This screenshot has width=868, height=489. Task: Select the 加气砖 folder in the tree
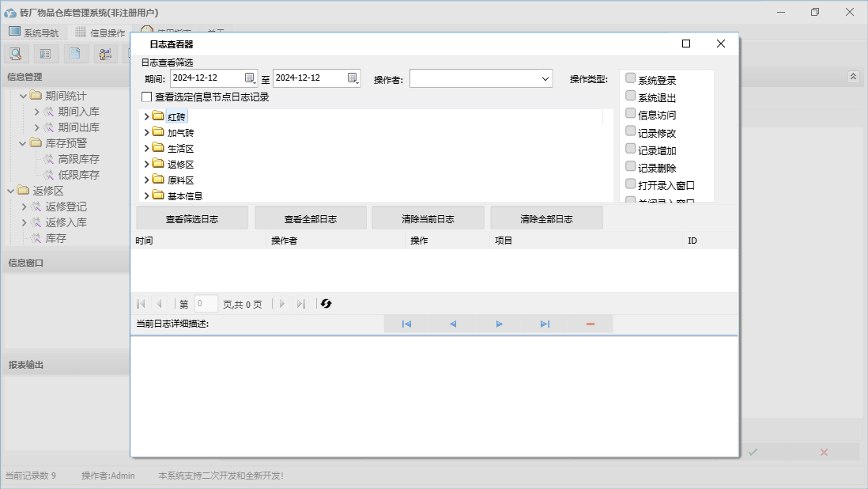[180, 133]
